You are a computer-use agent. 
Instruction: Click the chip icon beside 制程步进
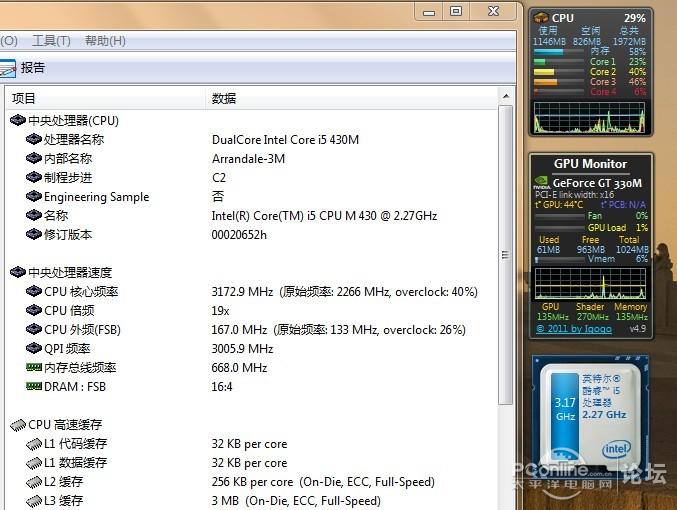point(33,177)
